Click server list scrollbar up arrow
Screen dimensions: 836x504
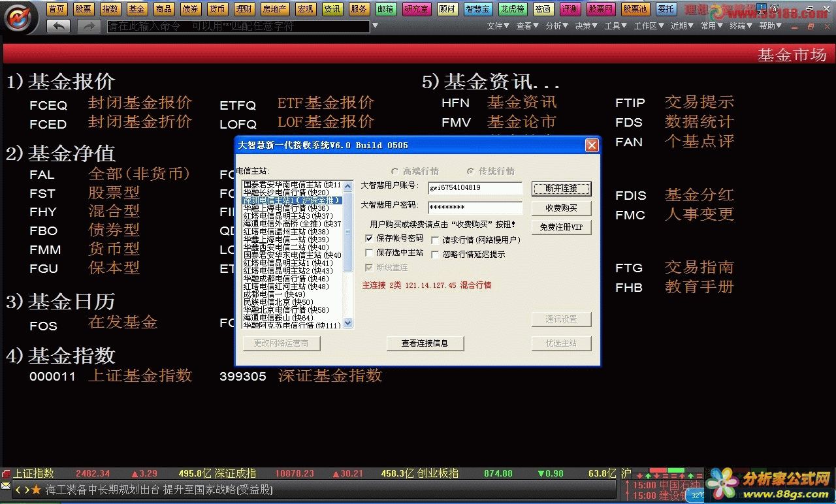(x=348, y=185)
